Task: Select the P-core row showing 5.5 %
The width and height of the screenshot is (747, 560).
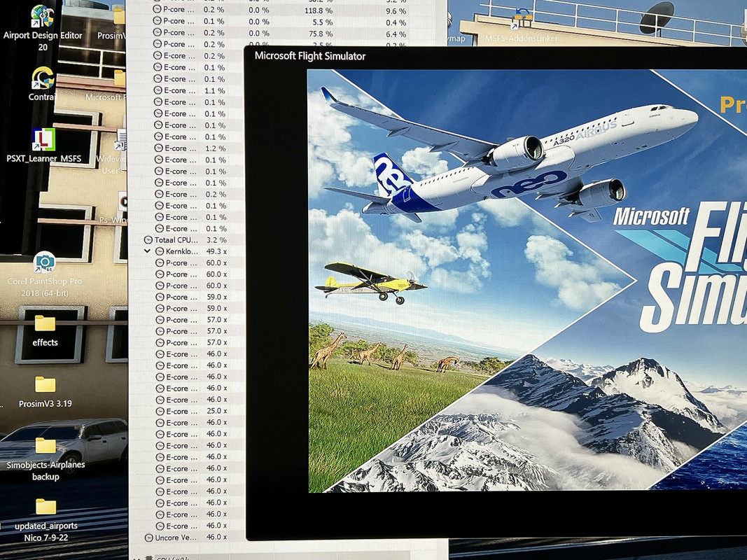Action: 279,22
